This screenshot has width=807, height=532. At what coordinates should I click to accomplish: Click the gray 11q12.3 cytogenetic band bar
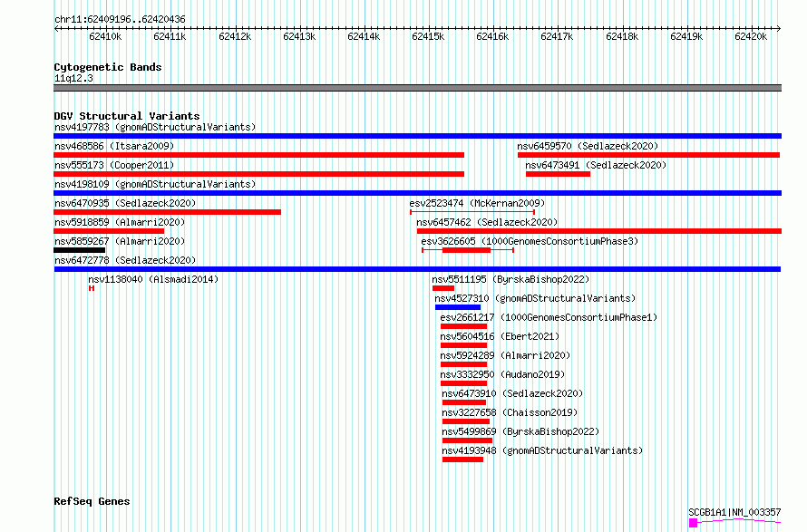pyautogui.click(x=417, y=88)
